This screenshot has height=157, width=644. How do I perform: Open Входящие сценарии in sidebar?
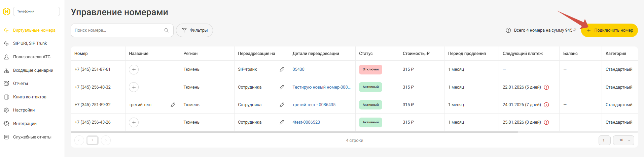[33, 70]
